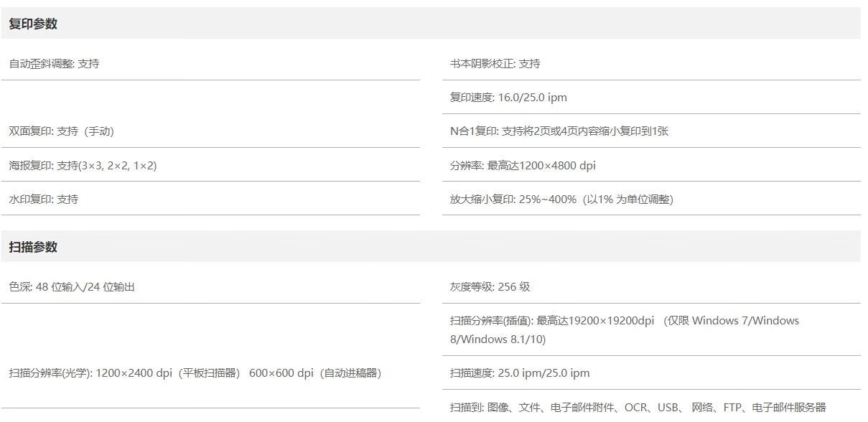
Task: Click the 复印速度 16.0/25.0 ipm entry
Action: [508, 97]
